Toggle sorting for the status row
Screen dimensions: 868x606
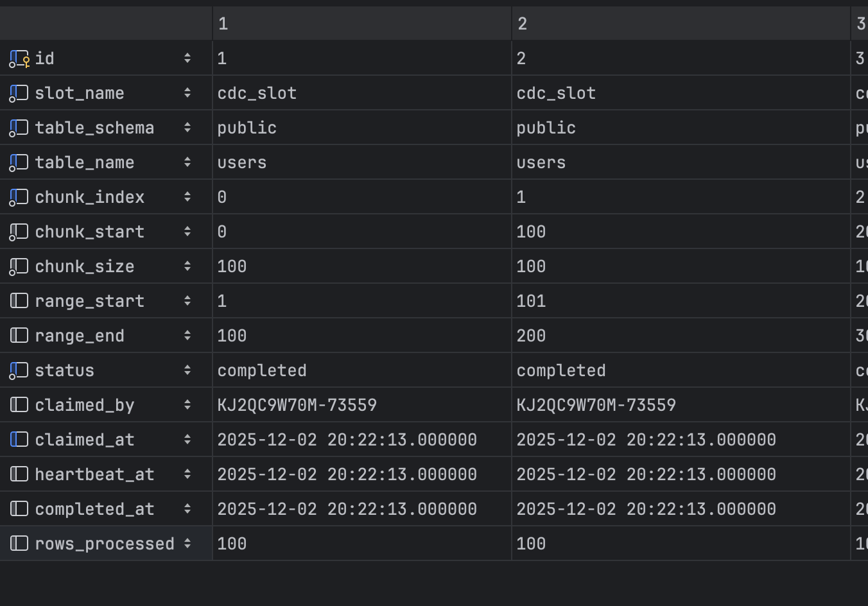[187, 370]
